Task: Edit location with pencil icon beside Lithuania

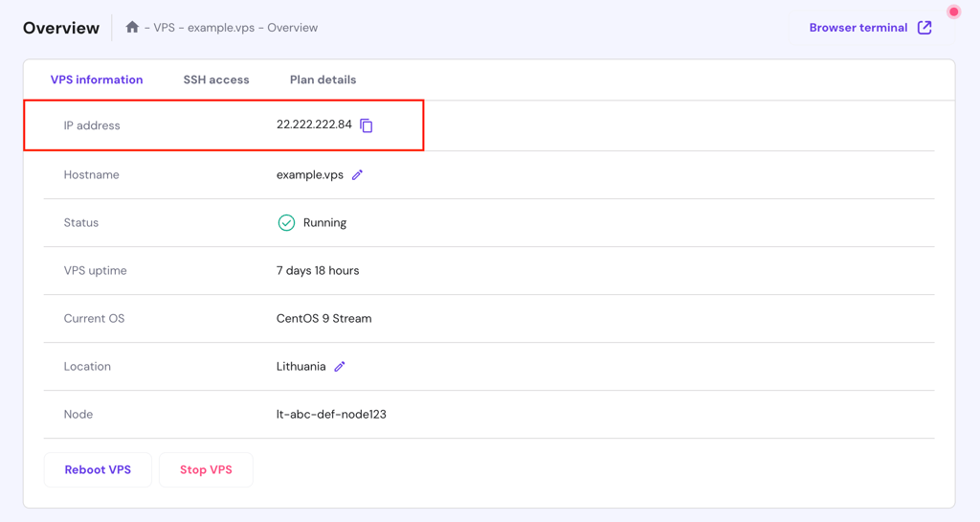Action: pyautogui.click(x=340, y=367)
